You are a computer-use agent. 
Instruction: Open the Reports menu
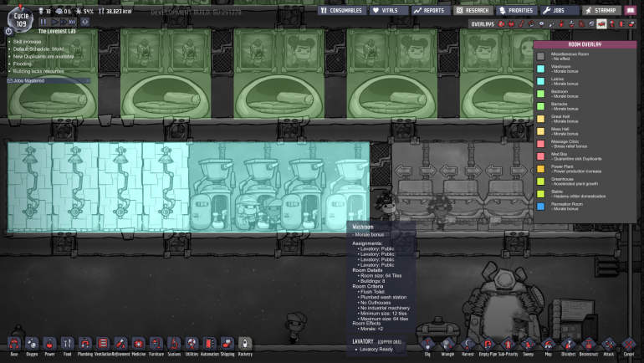pyautogui.click(x=431, y=10)
